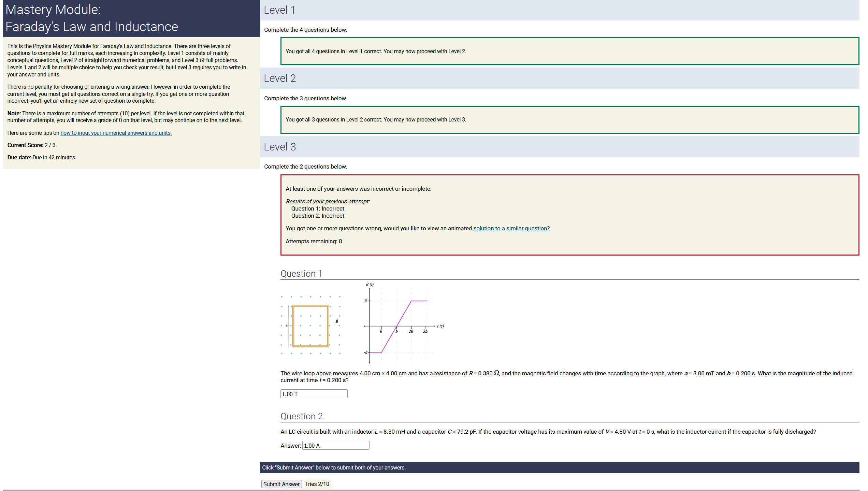The height and width of the screenshot is (491, 868).
Task: Open the numerical answers and units tips link
Action: tap(116, 133)
